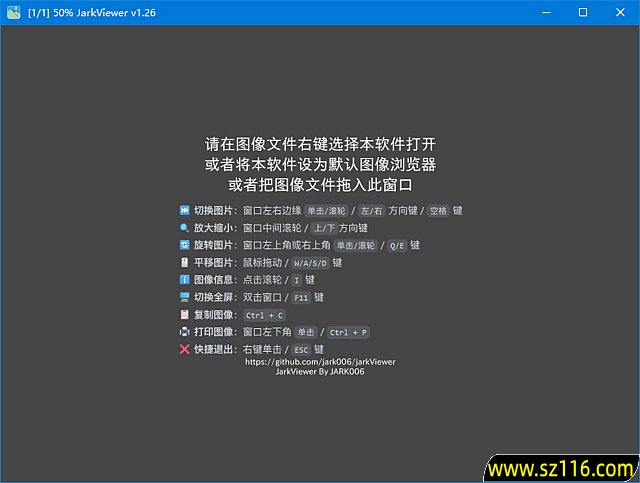Click the switch-image skip icon beside 切换图片
Viewport: 640px width, 483px height.
click(x=184, y=210)
